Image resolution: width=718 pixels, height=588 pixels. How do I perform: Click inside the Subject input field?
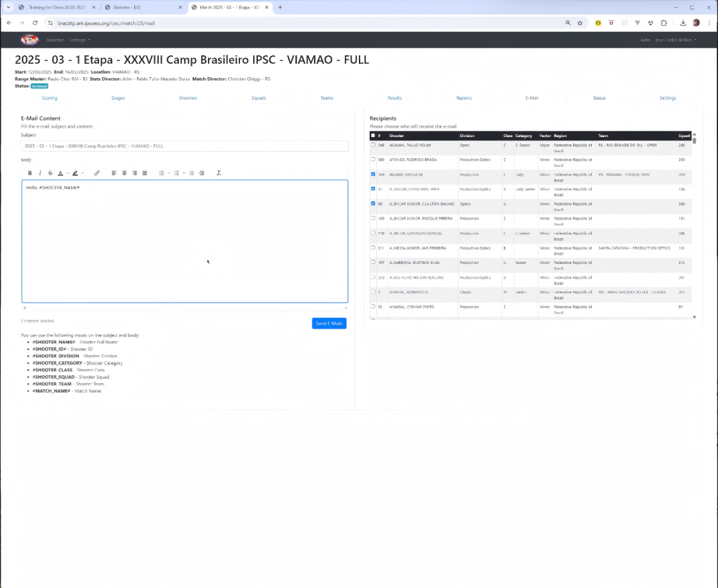(x=185, y=146)
